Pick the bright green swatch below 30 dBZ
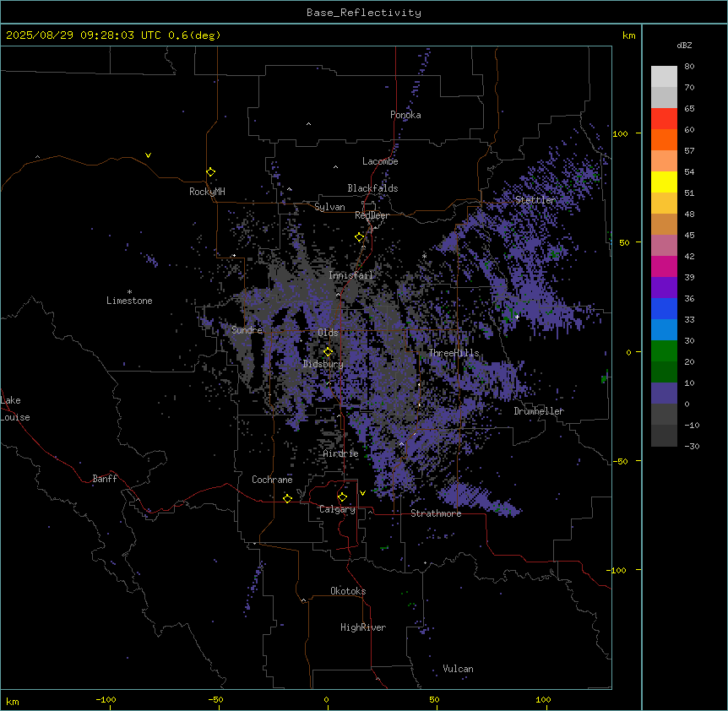The width and height of the screenshot is (728, 711). [664, 351]
